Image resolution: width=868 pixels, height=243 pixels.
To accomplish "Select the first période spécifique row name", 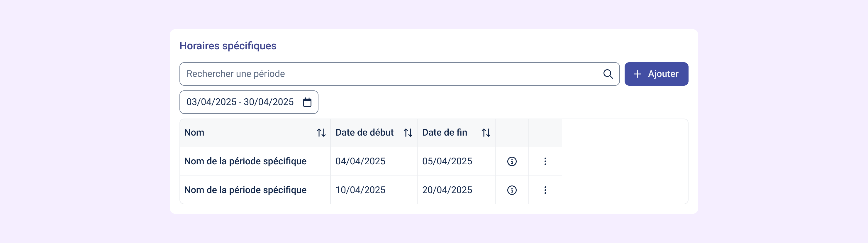I will click(x=245, y=161).
